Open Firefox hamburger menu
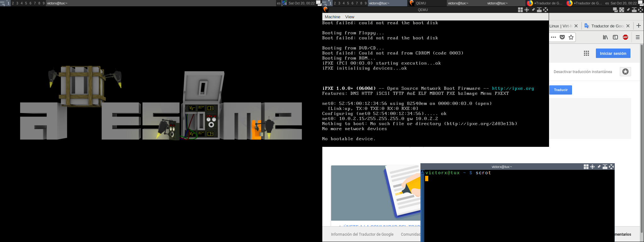The width and height of the screenshot is (644, 242). click(638, 37)
